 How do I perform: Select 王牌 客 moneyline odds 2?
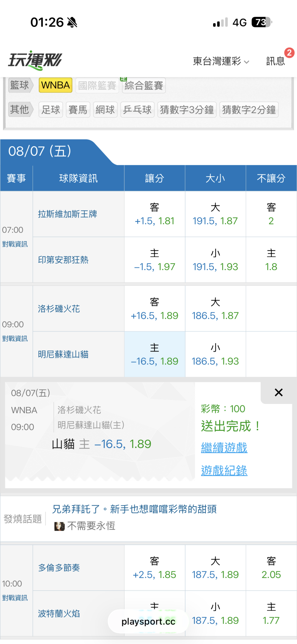click(271, 214)
